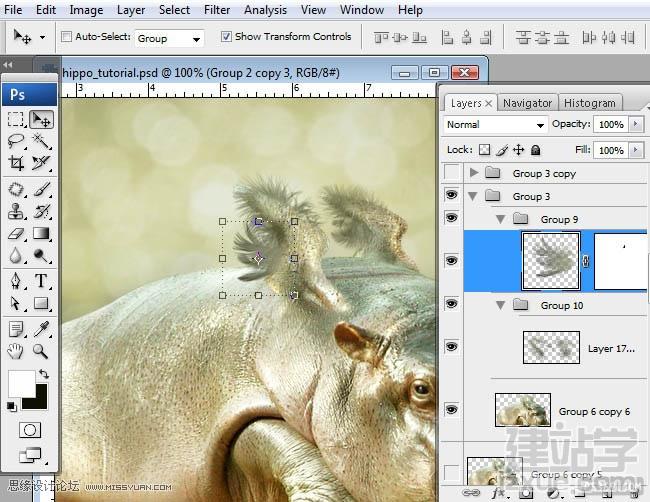Select the Brush tool

41,190
